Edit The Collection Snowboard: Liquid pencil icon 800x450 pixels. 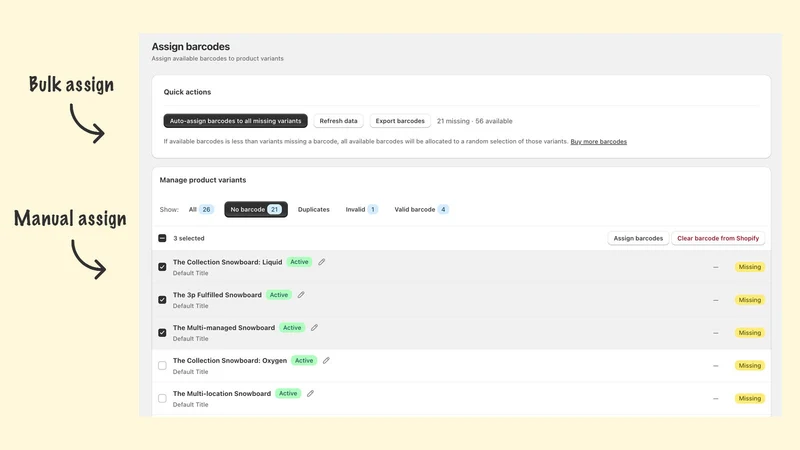tap(321, 262)
